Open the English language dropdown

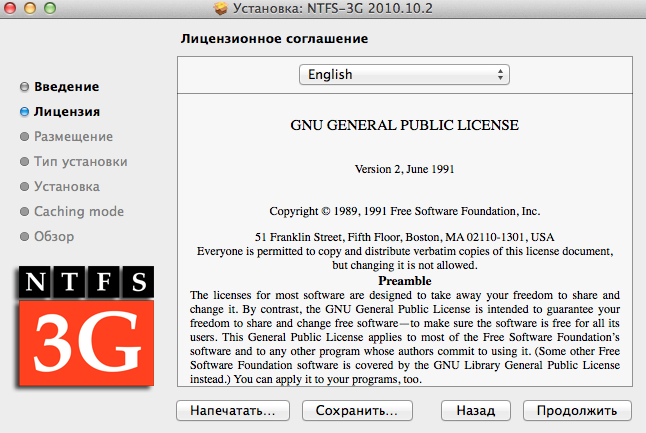(404, 75)
